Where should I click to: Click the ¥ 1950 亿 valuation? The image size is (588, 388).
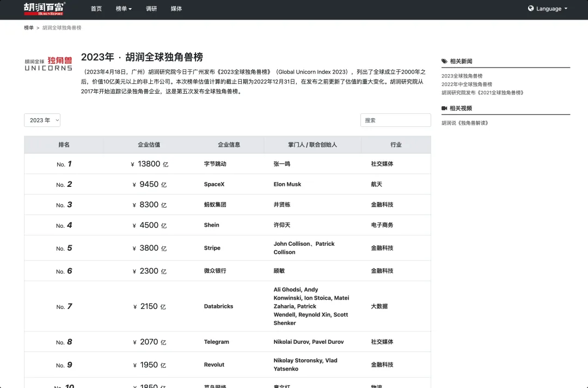pos(150,365)
